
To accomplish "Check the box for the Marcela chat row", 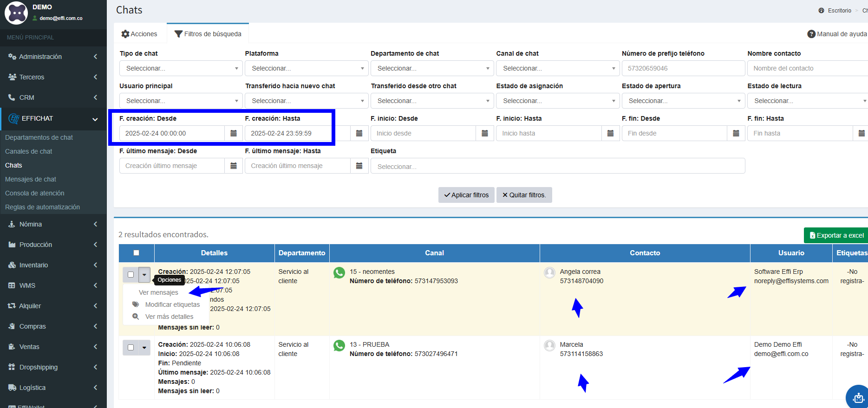I will pyautogui.click(x=131, y=348).
